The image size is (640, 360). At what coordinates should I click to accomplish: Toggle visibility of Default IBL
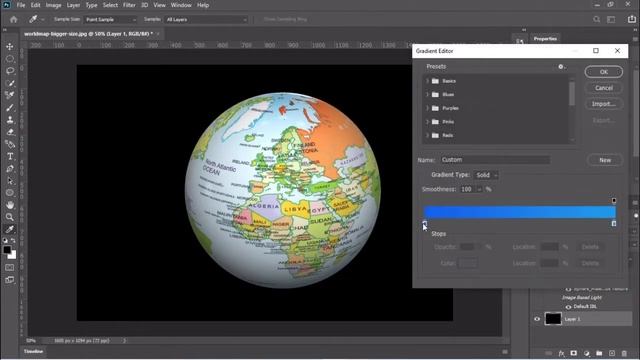[x=568, y=307]
